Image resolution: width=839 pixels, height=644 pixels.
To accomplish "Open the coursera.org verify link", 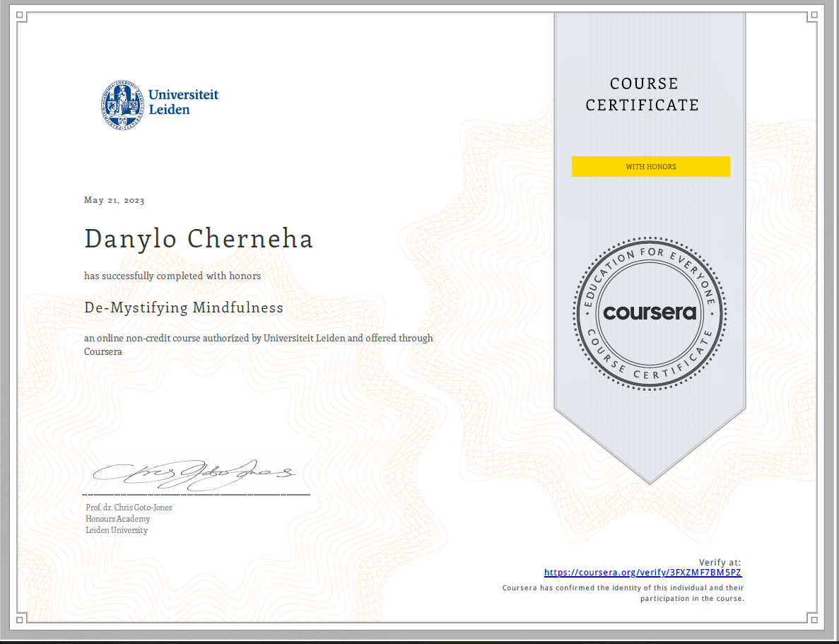I will click(643, 573).
